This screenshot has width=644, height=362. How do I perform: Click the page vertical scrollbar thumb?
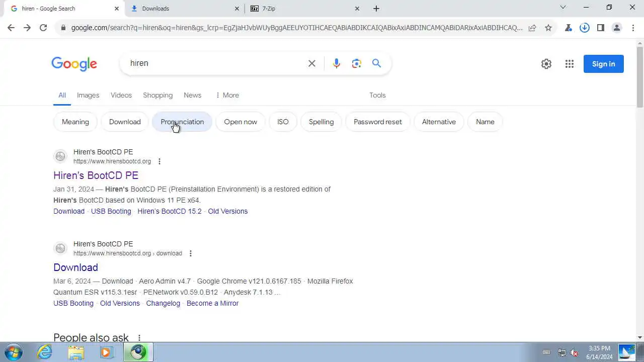(x=640, y=76)
